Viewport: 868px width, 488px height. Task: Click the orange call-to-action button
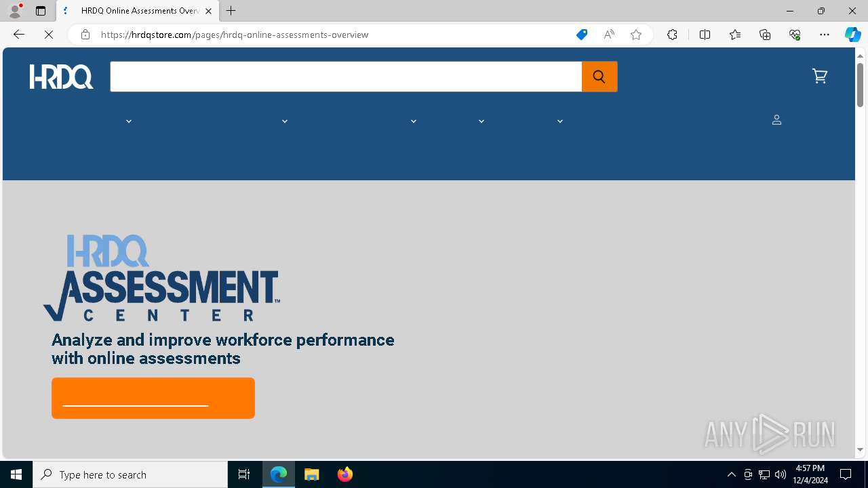coord(153,398)
